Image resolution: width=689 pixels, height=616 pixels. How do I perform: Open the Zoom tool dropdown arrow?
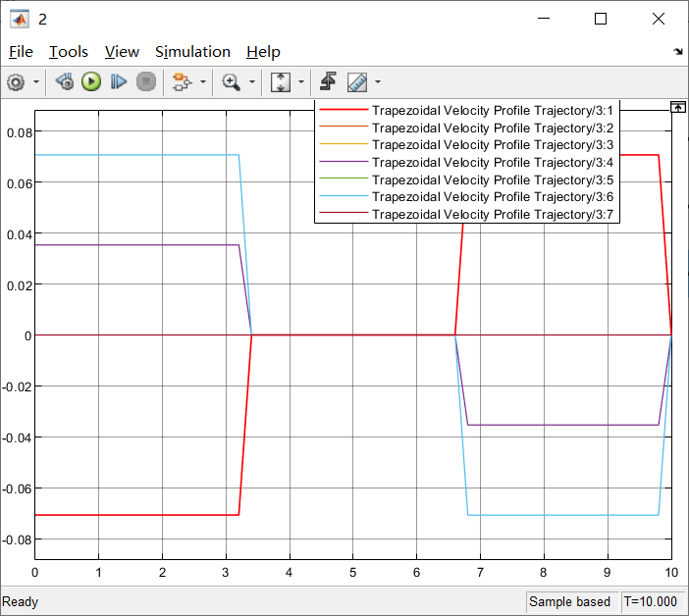[252, 82]
